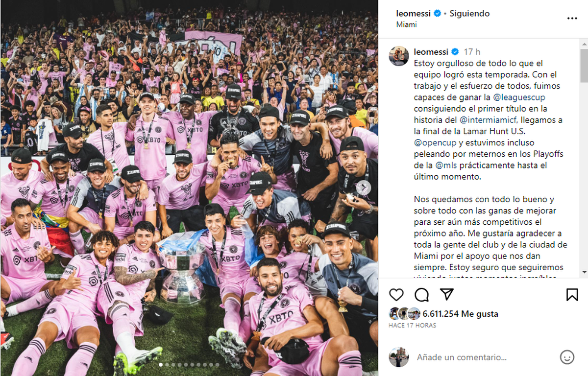The image size is (588, 376).
Task: Pick an emoji with the smiley icon
Action: pos(567,357)
